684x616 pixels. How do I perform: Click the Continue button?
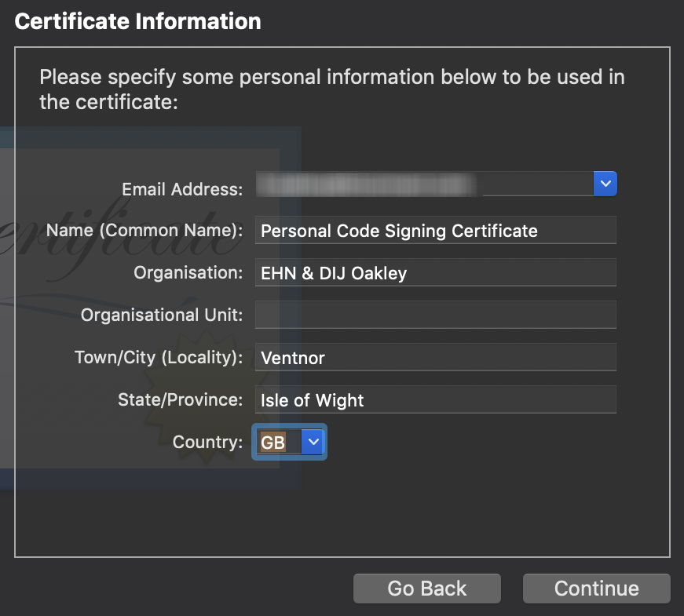[596, 588]
